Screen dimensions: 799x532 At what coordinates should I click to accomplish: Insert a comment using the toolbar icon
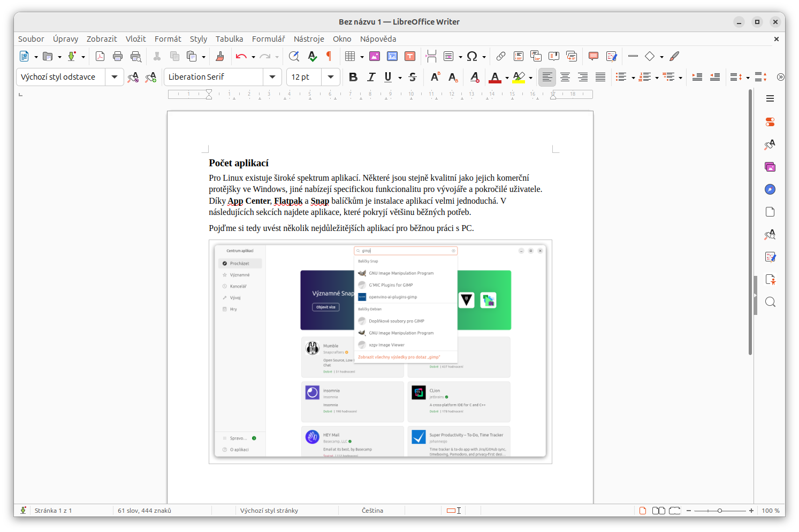[593, 56]
